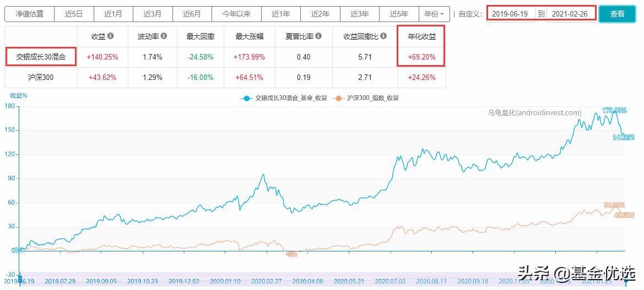Click 交银成长30混合 row label
Screen dimensions: 644x290
41,57
